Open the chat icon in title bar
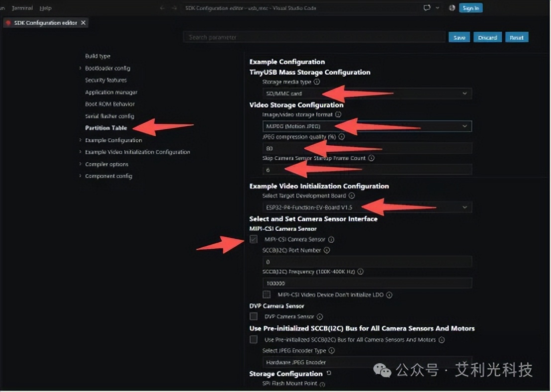551x392 pixels. click(x=427, y=8)
